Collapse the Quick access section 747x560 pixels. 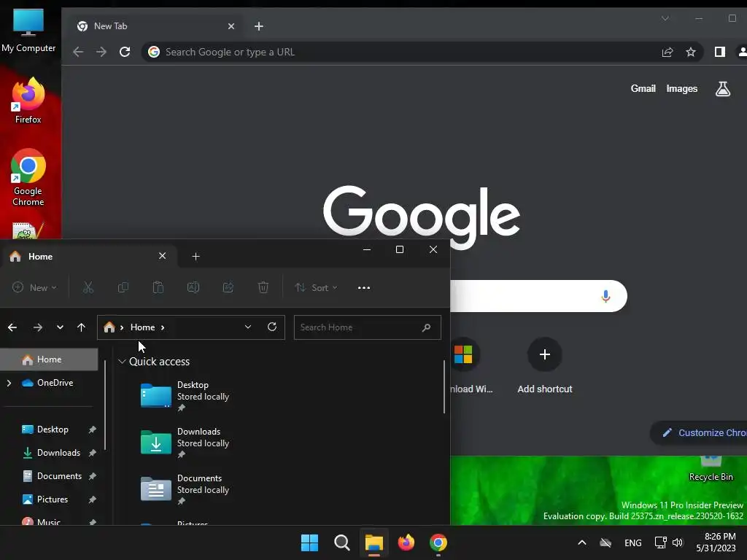122,362
